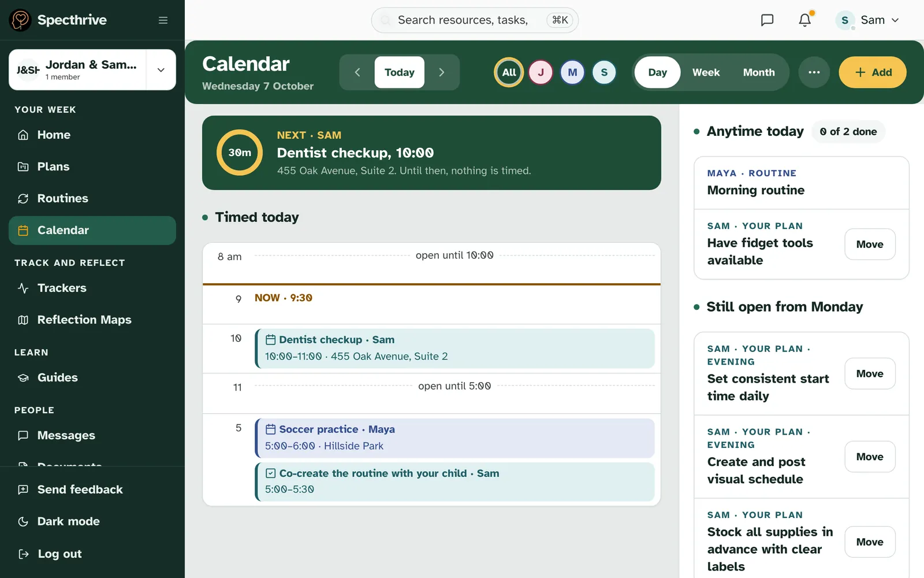This screenshot has height=578, width=924.
Task: Open notifications bell
Action: click(805, 20)
